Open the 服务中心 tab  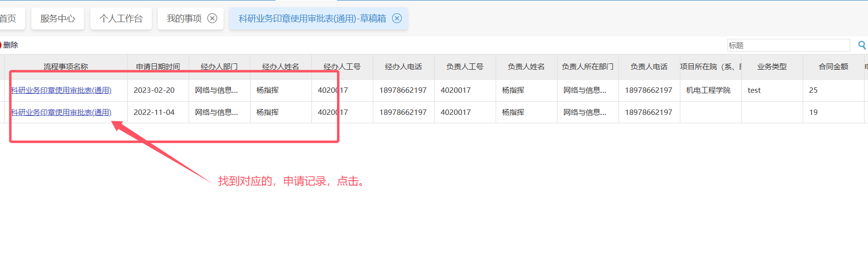[57, 19]
